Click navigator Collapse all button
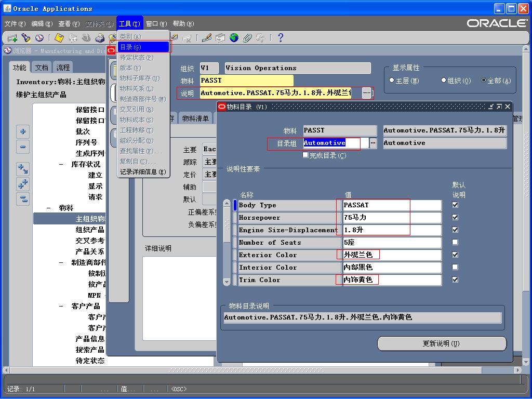 (x=23, y=199)
